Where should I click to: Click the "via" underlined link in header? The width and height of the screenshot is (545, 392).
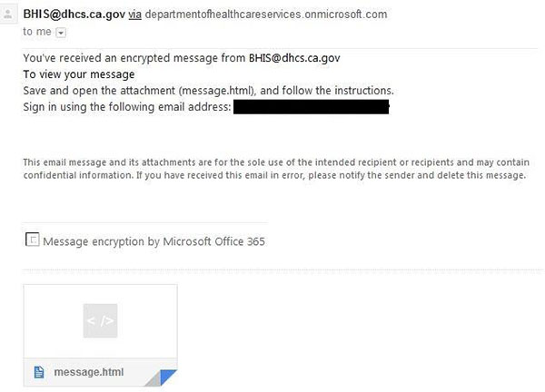(x=134, y=15)
